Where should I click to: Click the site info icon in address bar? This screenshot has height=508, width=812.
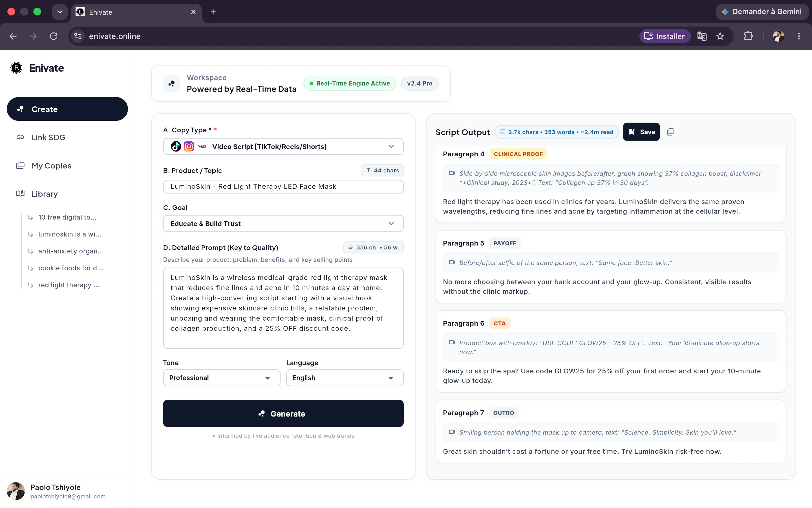(x=78, y=36)
